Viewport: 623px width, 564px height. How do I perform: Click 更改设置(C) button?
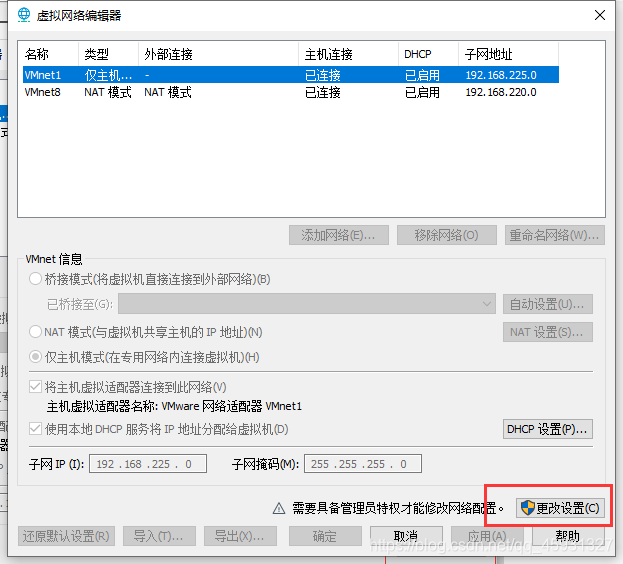click(x=560, y=508)
